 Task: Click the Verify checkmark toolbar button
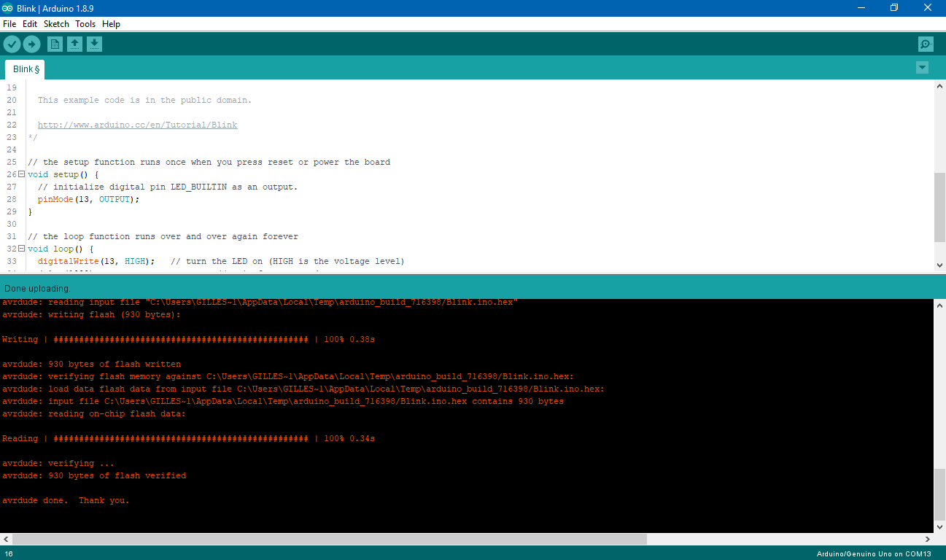tap(12, 44)
